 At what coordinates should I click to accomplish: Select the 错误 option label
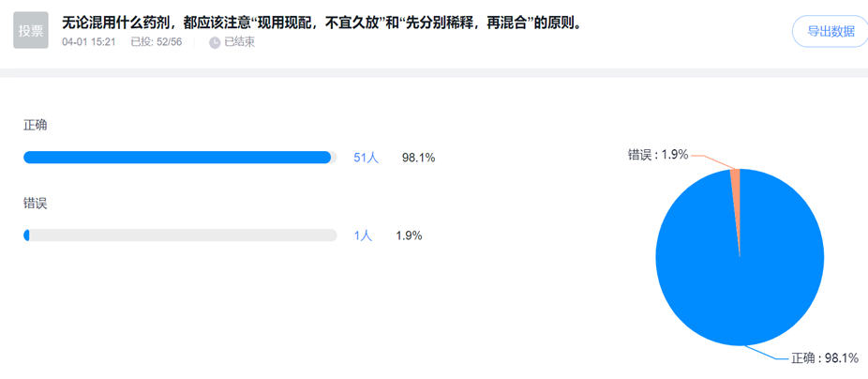(36, 204)
